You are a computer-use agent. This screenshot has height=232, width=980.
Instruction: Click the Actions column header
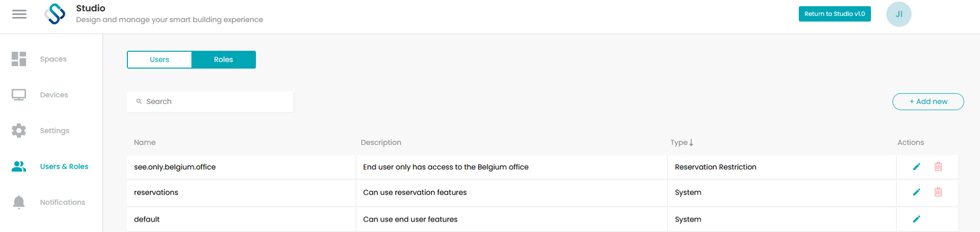(910, 143)
